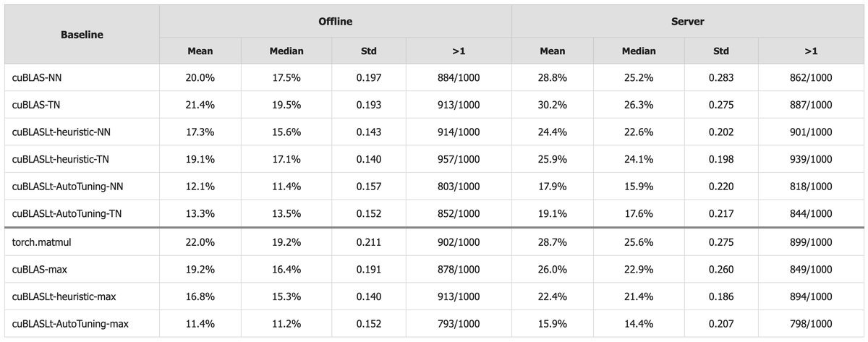
Task: Click the Server group header
Action: click(x=687, y=22)
